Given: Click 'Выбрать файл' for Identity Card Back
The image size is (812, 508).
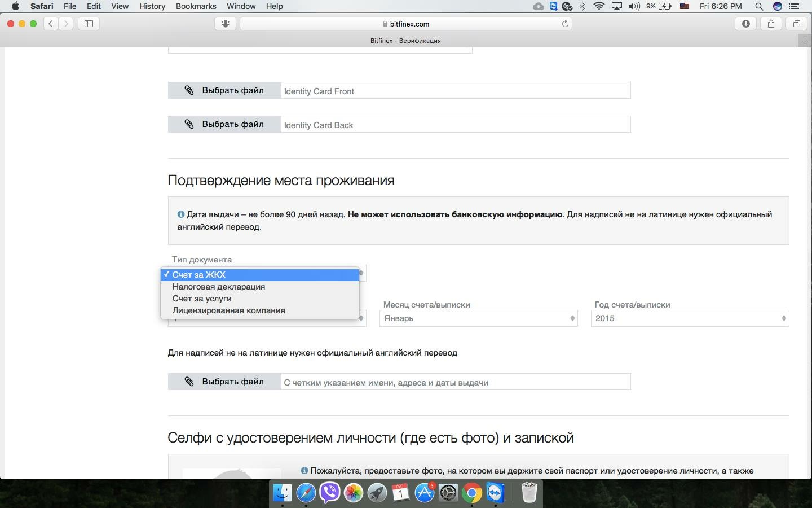Looking at the screenshot, I should coord(224,124).
